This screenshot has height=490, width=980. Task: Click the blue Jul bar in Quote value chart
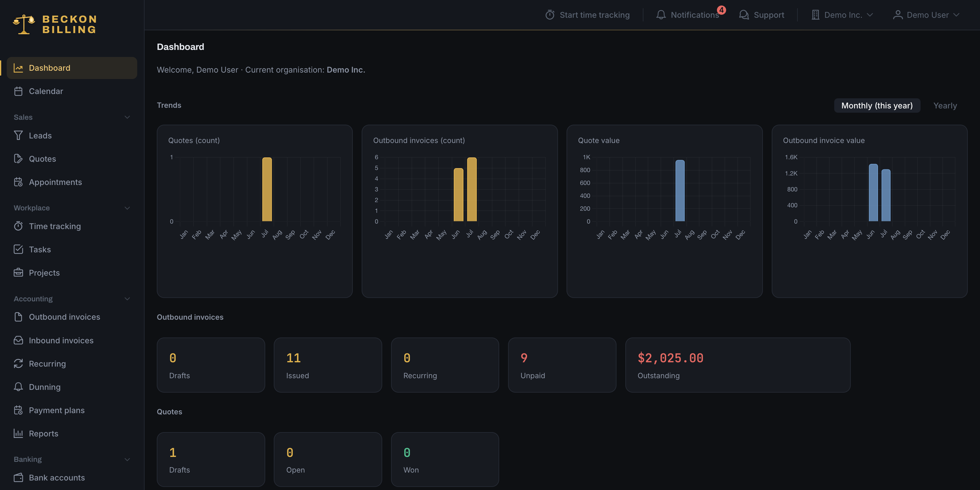coord(680,190)
